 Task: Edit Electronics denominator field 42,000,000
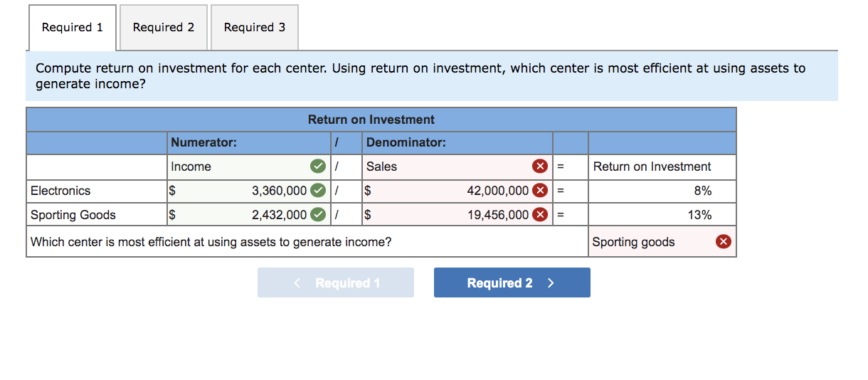click(x=455, y=191)
